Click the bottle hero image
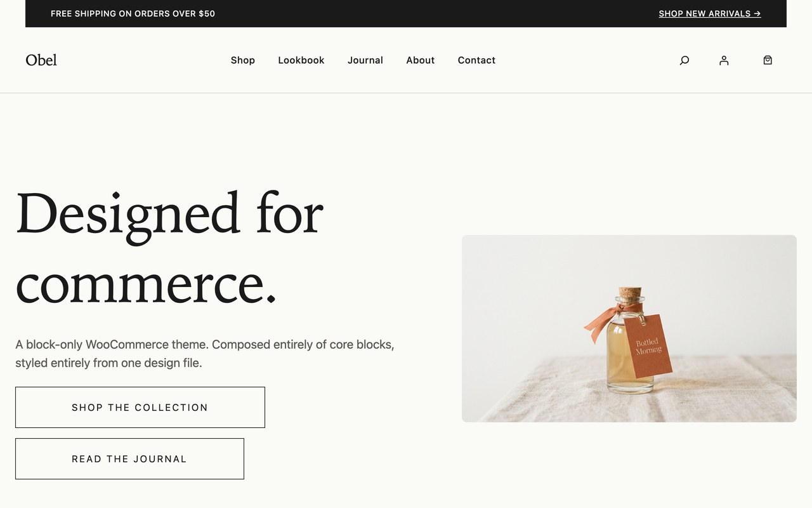 click(629, 328)
